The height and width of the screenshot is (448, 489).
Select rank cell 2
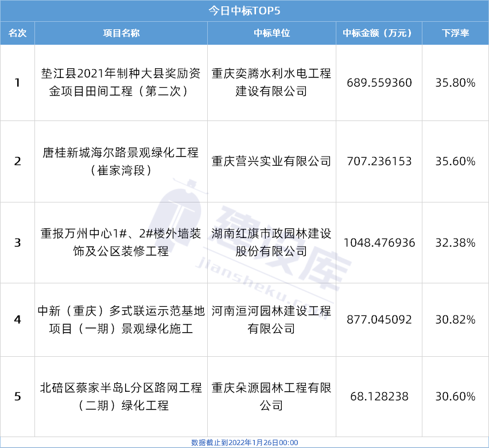point(17,161)
